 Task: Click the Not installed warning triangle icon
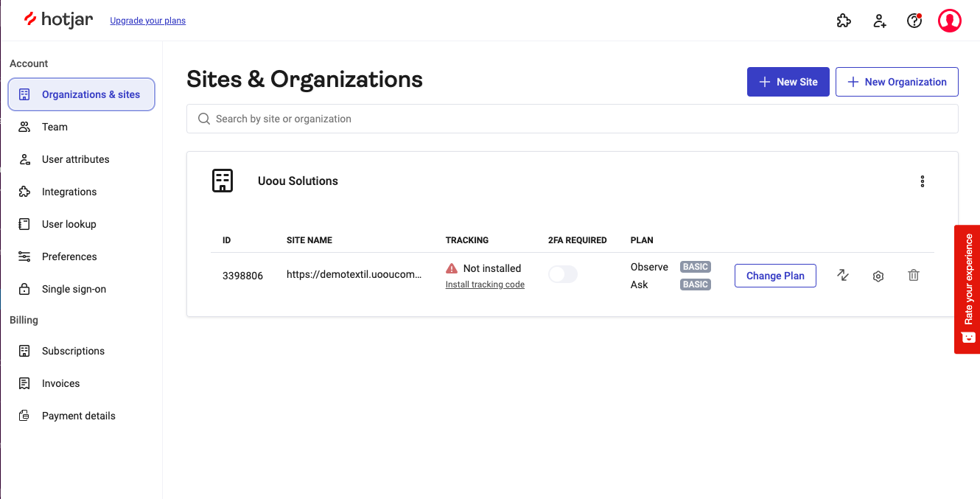click(452, 268)
